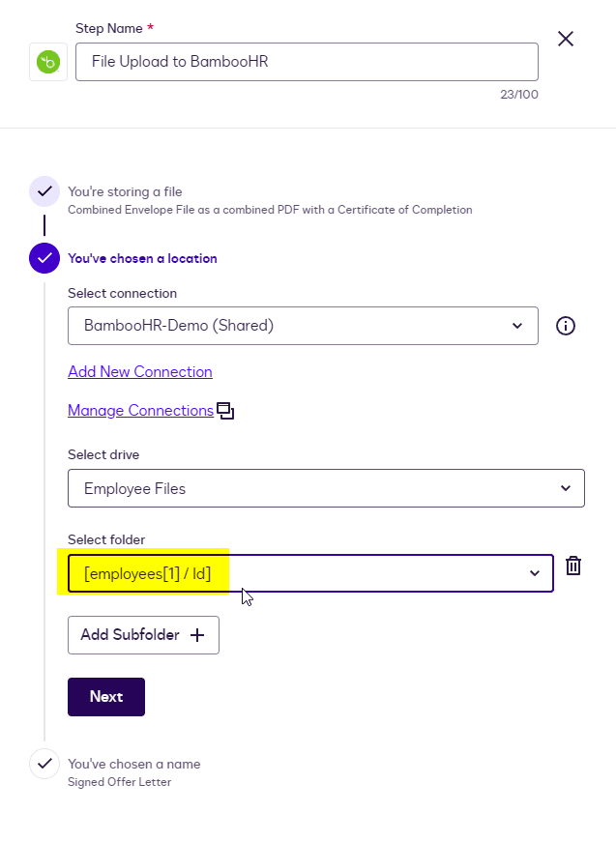Click the checkmark for storing a file step
This screenshot has width=616, height=842.
(x=44, y=191)
